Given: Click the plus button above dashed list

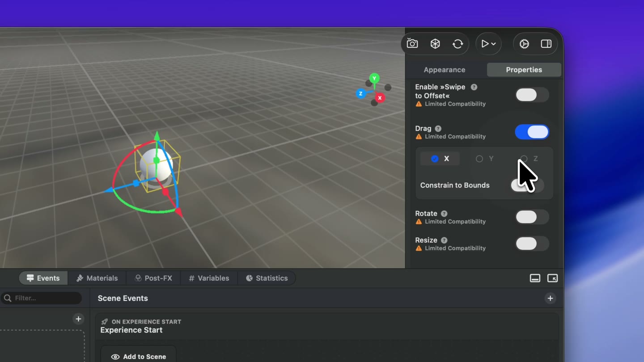Looking at the screenshot, I should point(78,319).
